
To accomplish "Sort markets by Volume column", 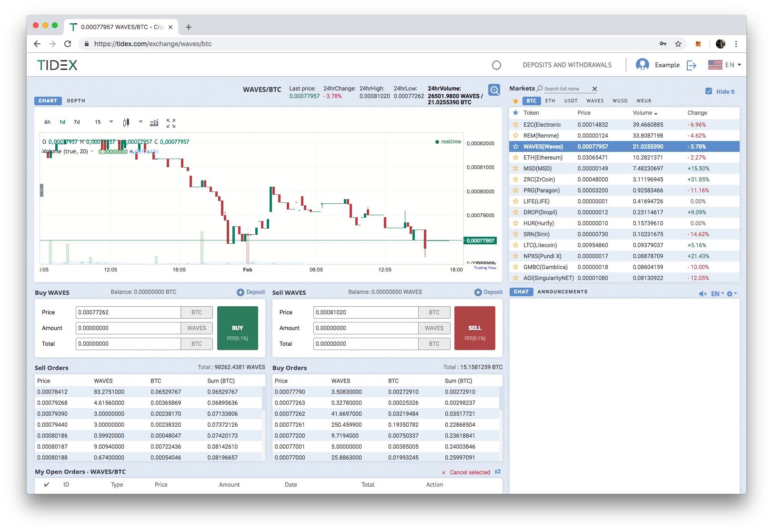I will (x=645, y=113).
